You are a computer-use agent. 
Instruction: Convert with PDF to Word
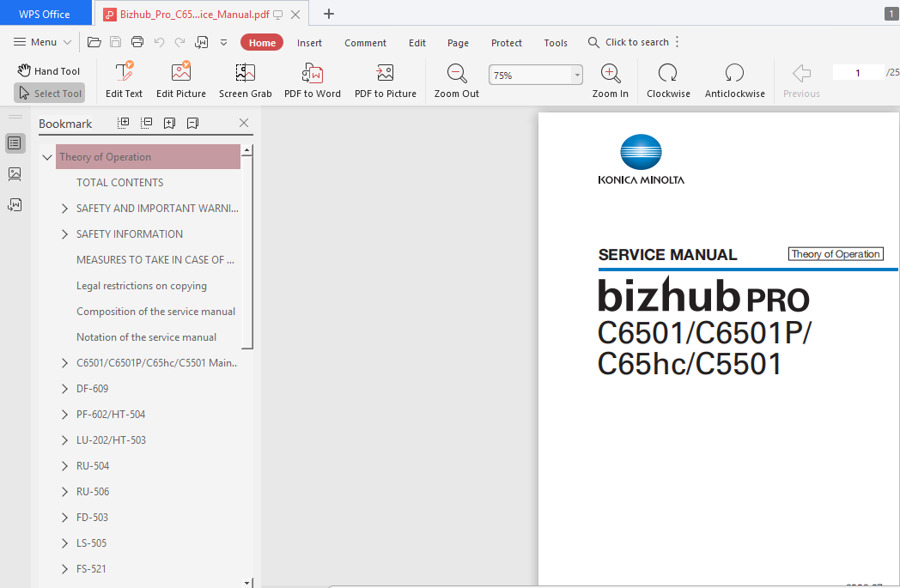pos(313,81)
